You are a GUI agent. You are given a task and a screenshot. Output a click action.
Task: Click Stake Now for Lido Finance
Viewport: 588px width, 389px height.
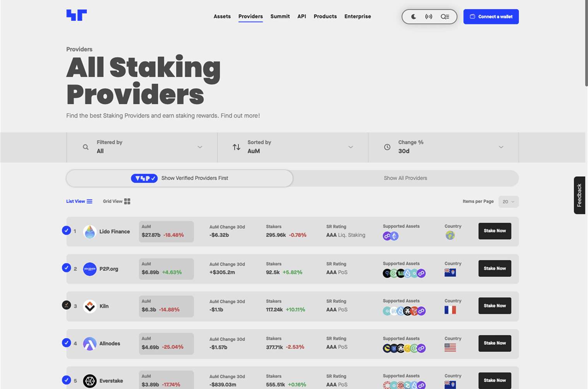click(495, 231)
